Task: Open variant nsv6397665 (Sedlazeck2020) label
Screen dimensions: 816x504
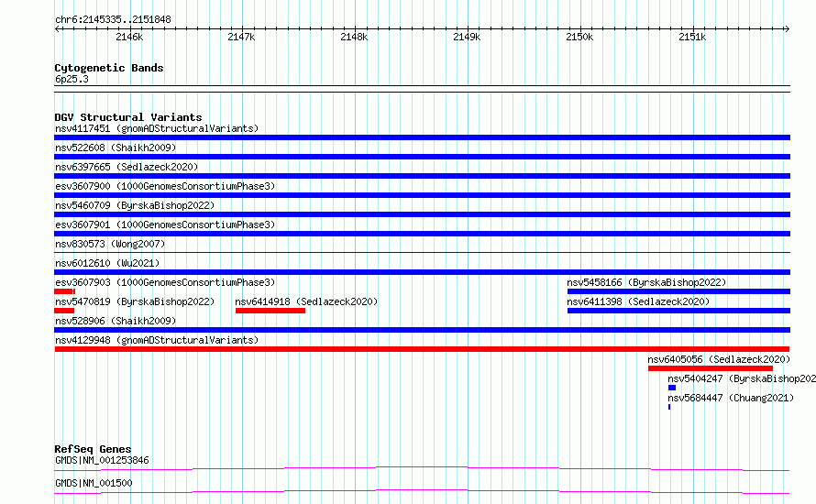Action: pyautogui.click(x=127, y=167)
